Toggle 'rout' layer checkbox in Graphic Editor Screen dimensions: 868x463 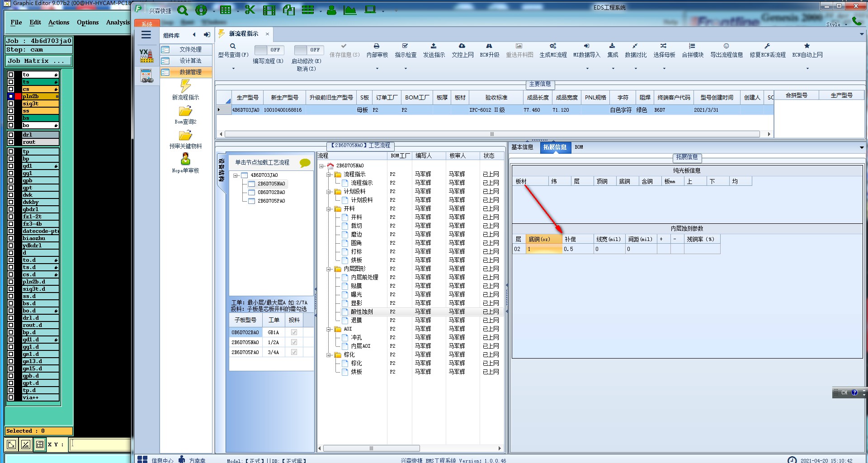click(11, 142)
